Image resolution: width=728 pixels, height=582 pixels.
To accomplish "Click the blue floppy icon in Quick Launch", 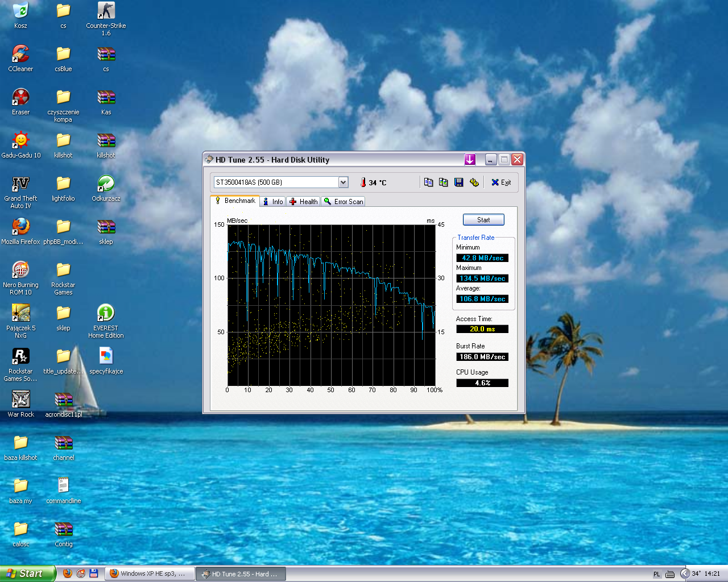I will coord(94,573).
